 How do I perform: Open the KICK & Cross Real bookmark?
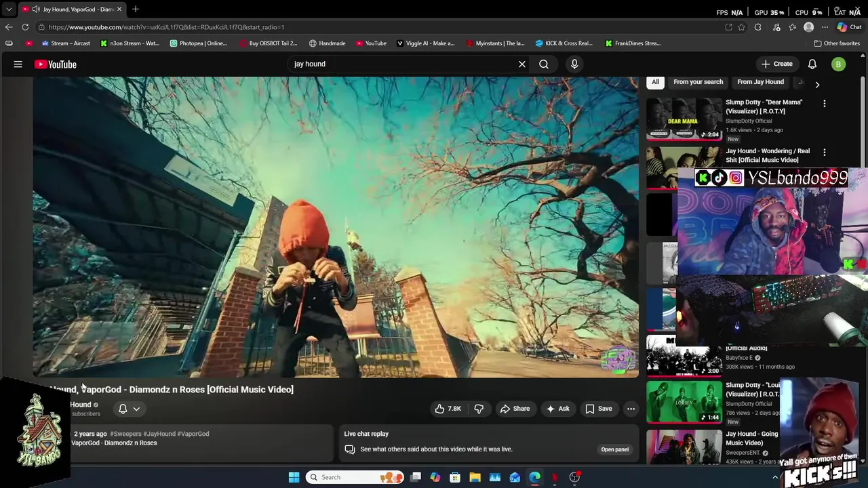(564, 43)
